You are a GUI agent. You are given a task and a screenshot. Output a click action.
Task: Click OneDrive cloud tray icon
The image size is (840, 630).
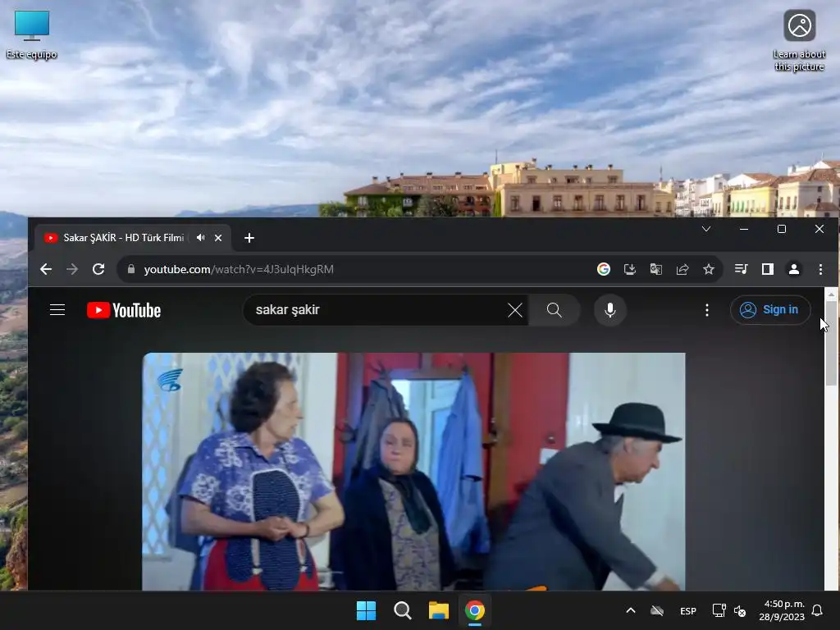[x=657, y=610]
